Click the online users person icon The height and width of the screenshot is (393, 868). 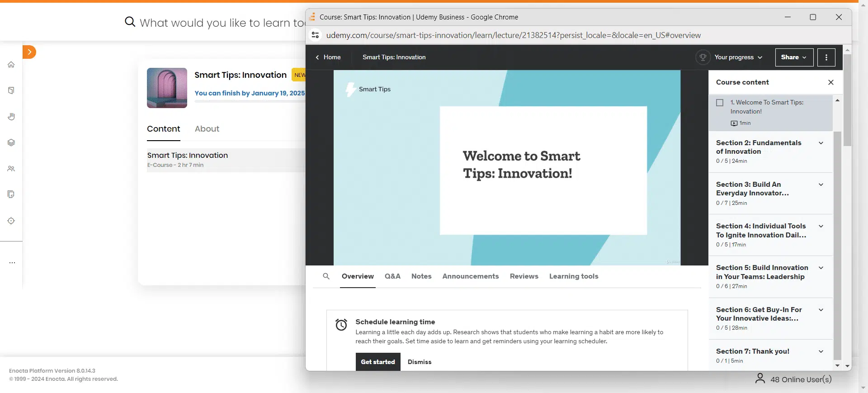point(760,379)
